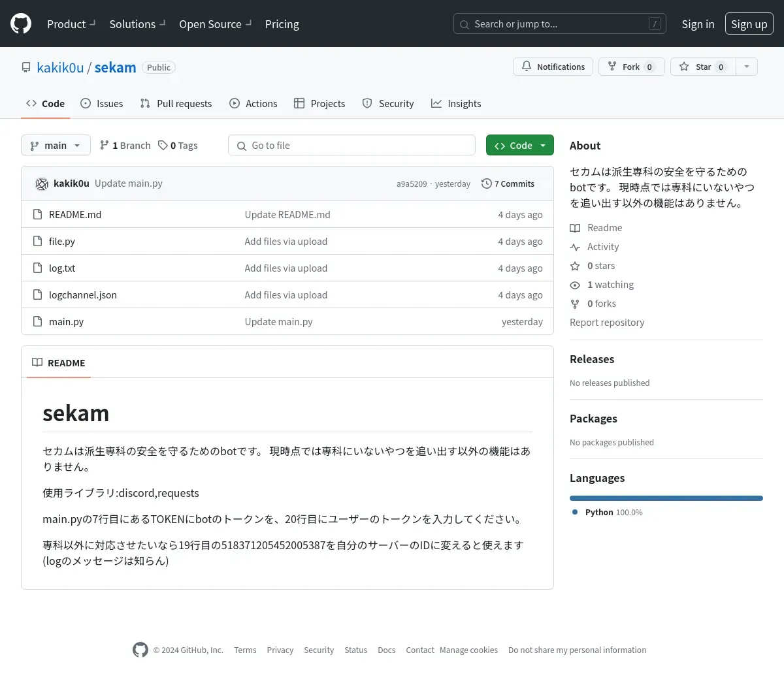Open the Readme link in About
Screen dimensions: 784x685
click(x=596, y=228)
